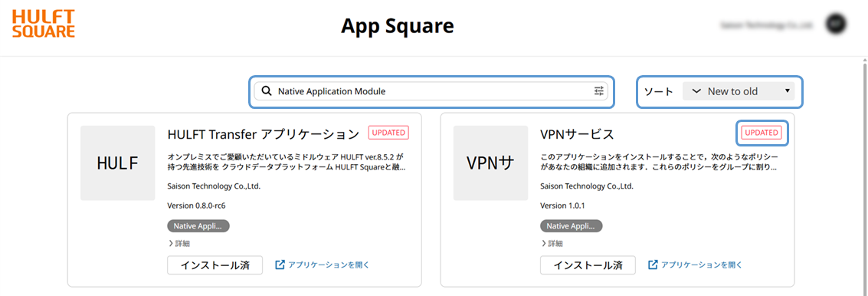This screenshot has height=296, width=868.
Task: Open the search filter settings icon
Action: click(x=599, y=91)
